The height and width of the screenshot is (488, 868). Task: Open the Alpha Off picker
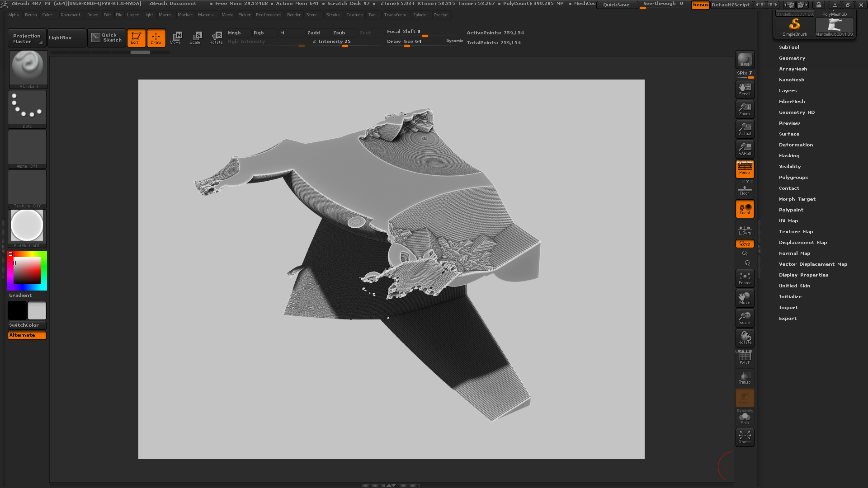click(27, 149)
